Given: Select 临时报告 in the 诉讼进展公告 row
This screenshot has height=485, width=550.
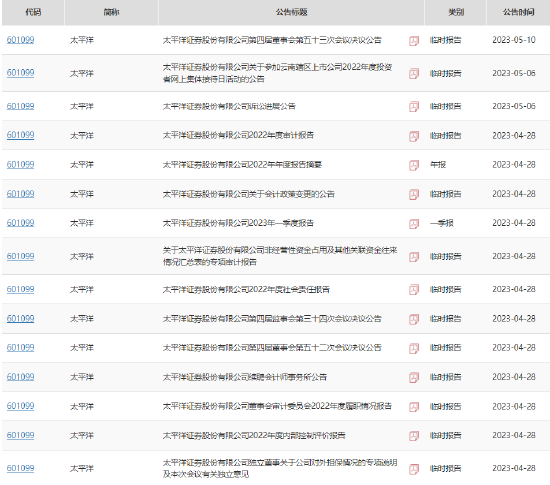Looking at the screenshot, I should click(445, 106).
